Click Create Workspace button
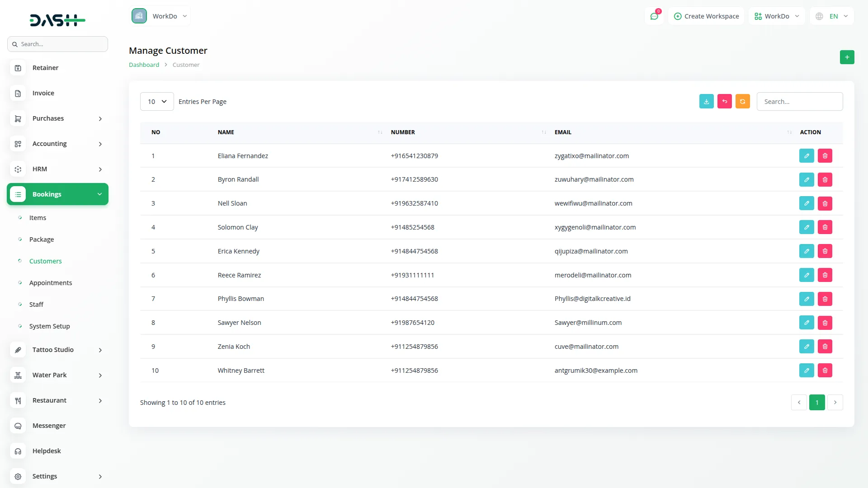The image size is (868, 488). [706, 16]
